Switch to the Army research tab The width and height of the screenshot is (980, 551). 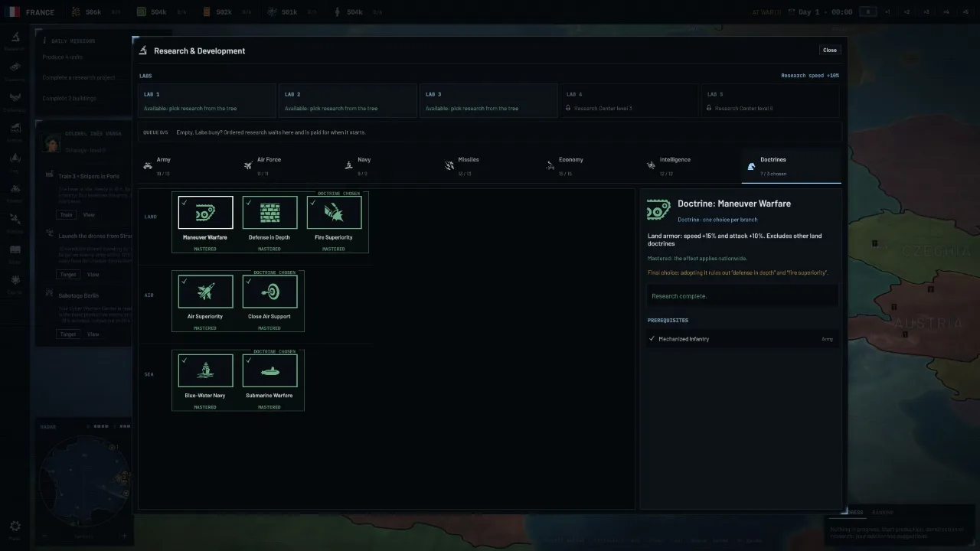point(188,165)
